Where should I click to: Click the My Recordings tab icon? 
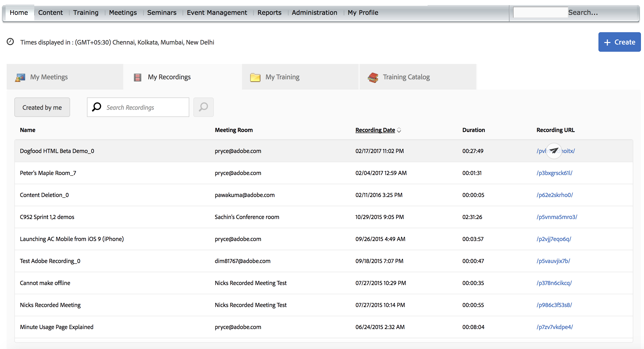137,77
